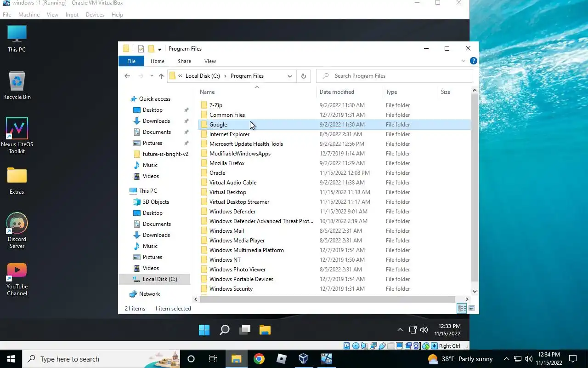
Task: Click guest volume speaker tray icon
Action: (424, 330)
